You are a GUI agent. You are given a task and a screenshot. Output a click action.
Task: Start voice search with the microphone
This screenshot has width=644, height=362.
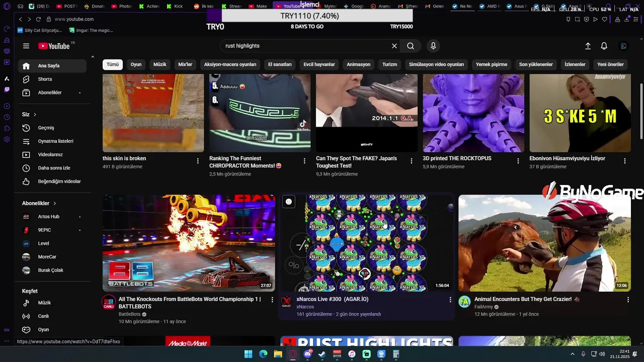click(x=433, y=46)
